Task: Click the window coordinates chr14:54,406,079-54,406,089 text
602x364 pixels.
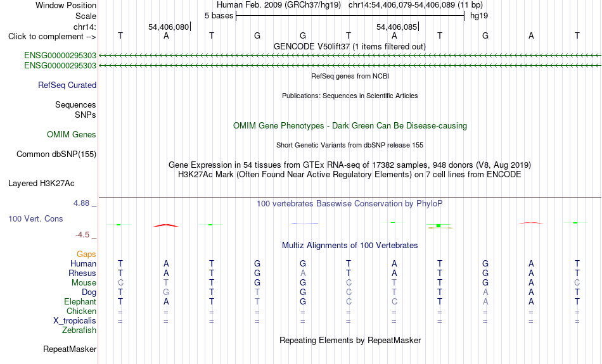Action: (402, 5)
